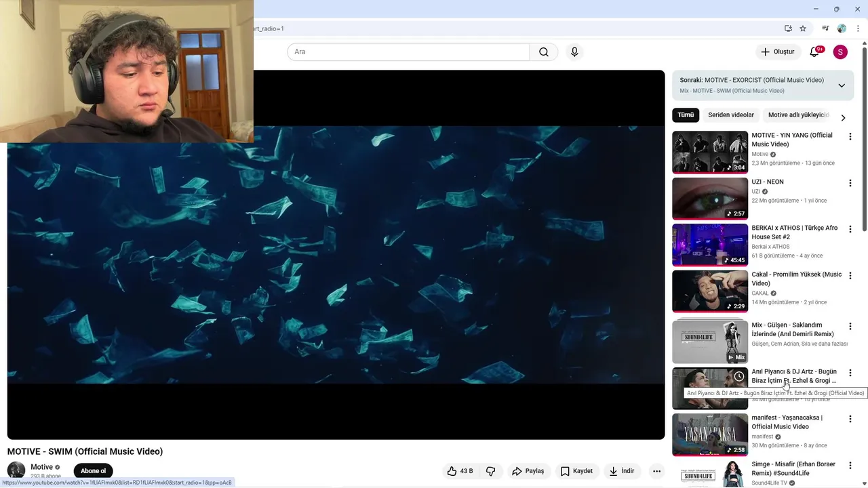Click 'Sonraki: MOTIVE - EXORCIST' header text
This screenshot has width=868, height=488.
point(751,80)
